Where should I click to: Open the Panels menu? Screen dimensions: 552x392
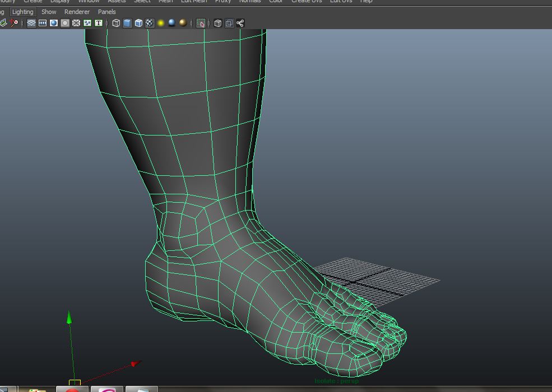[106, 12]
